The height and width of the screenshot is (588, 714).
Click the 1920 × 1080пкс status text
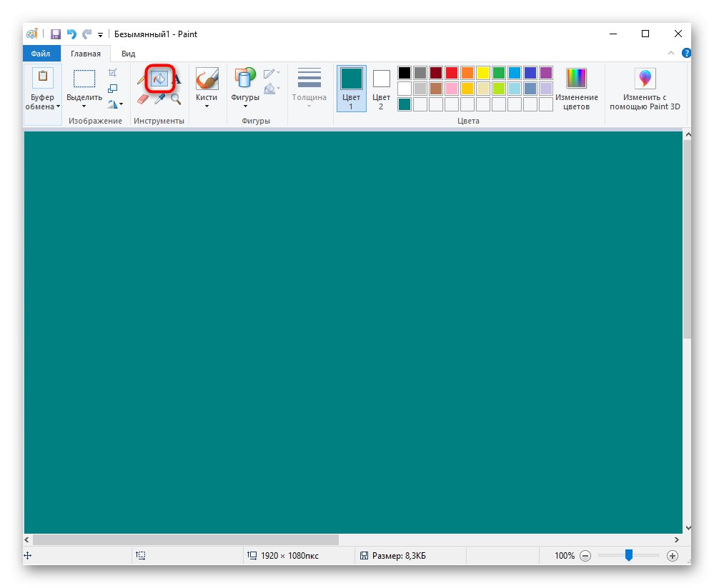[x=289, y=556]
